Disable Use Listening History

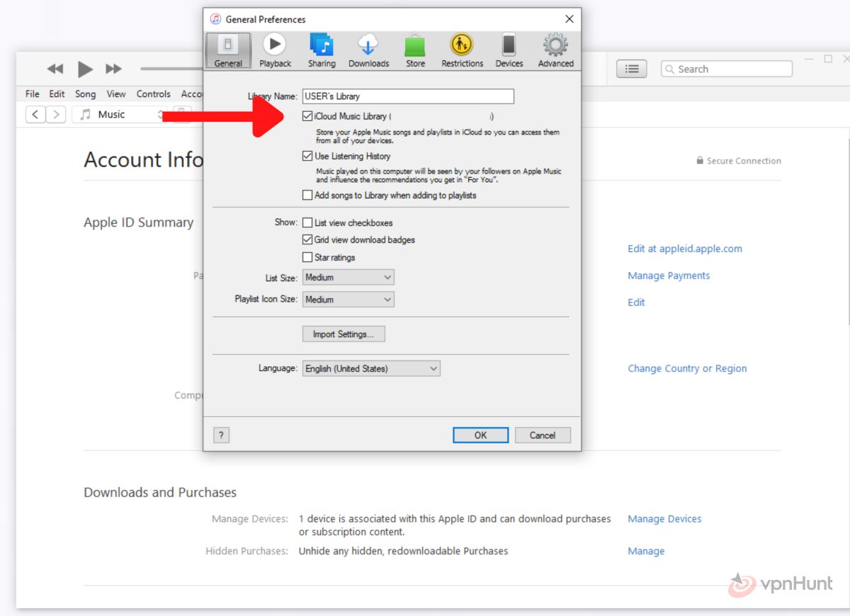tap(307, 156)
